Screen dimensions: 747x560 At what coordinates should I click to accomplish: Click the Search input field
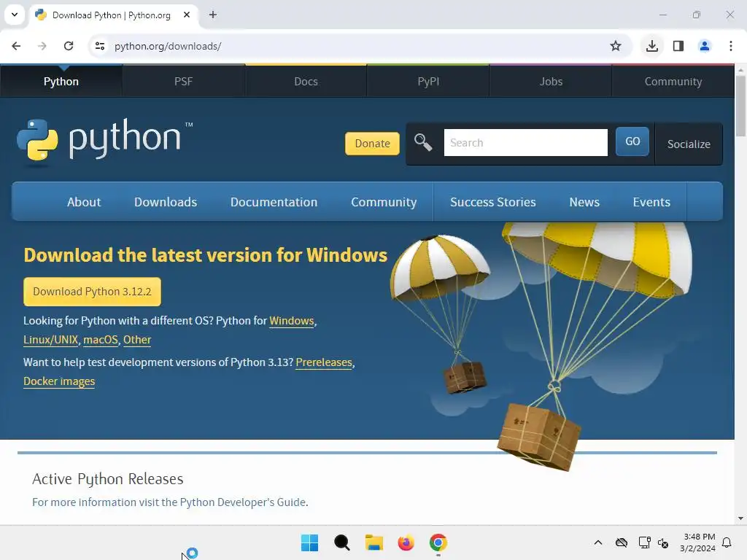click(525, 142)
